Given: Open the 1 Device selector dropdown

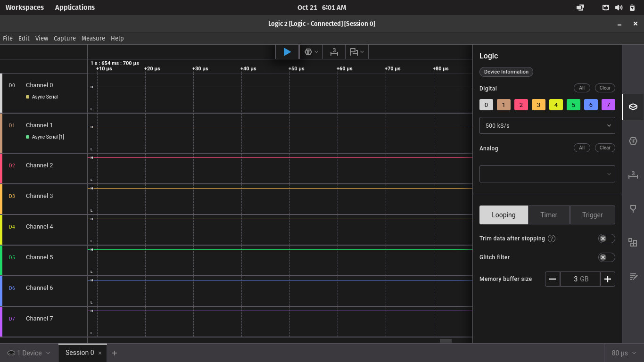Looking at the screenshot, I should tap(29, 353).
